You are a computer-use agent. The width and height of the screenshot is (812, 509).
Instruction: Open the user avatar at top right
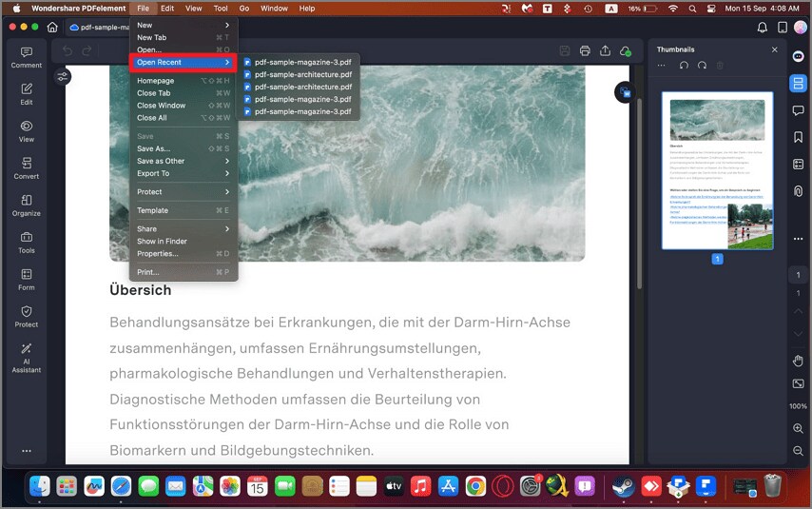coord(802,27)
